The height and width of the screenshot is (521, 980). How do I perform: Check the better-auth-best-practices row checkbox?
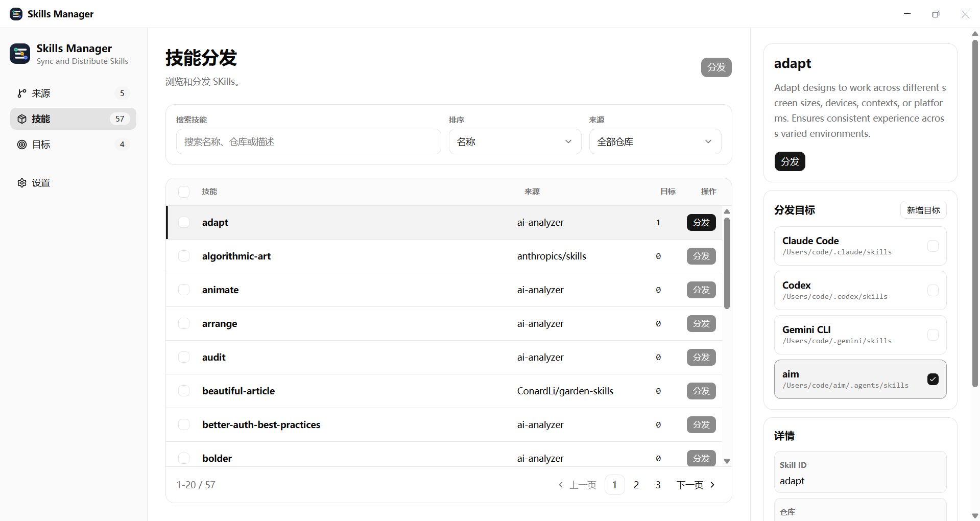[184, 424]
